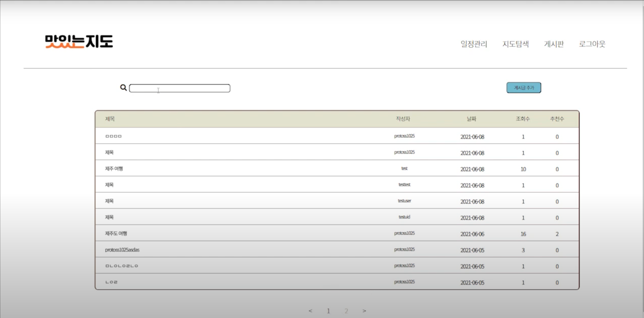Screen dimensions: 644x318
Task: Open 제목 post by testuser
Action: click(x=109, y=201)
